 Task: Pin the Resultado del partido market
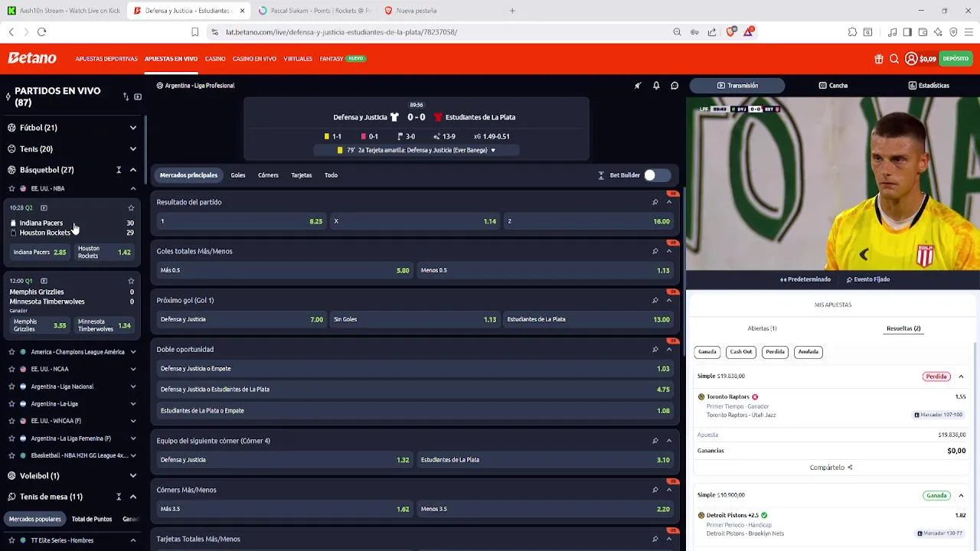coord(655,202)
